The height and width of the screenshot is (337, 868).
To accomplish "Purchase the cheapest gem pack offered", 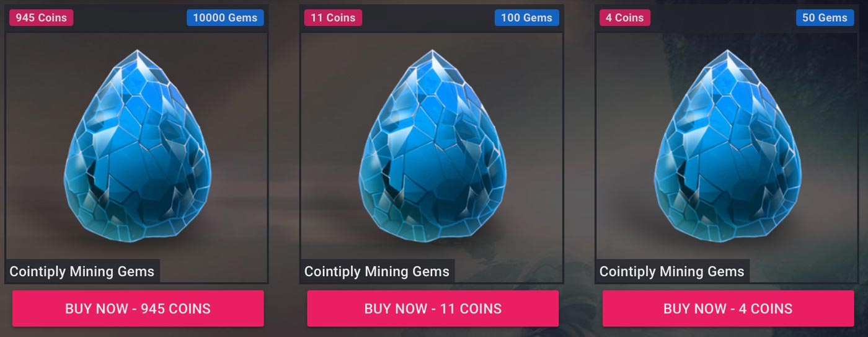I will [728, 308].
